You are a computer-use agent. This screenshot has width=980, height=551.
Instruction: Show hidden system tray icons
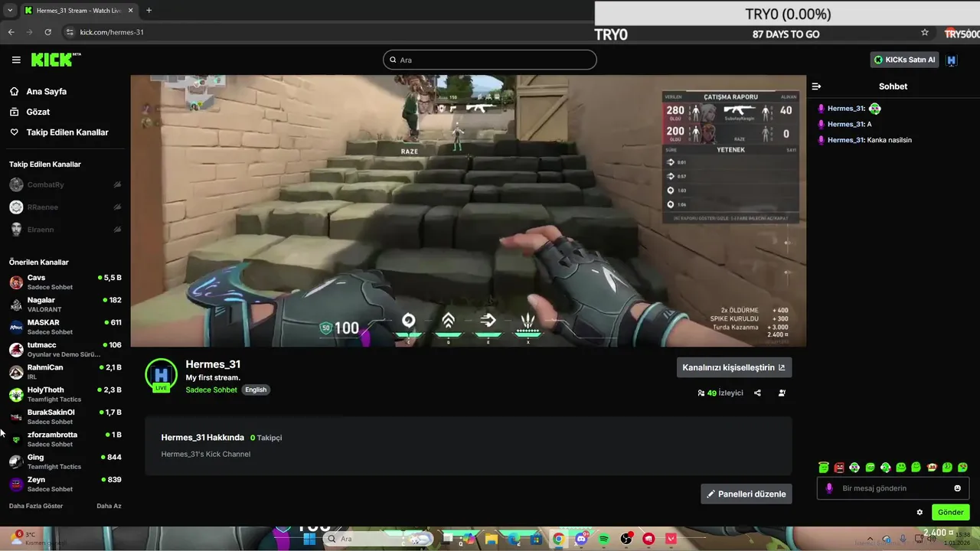870,539
